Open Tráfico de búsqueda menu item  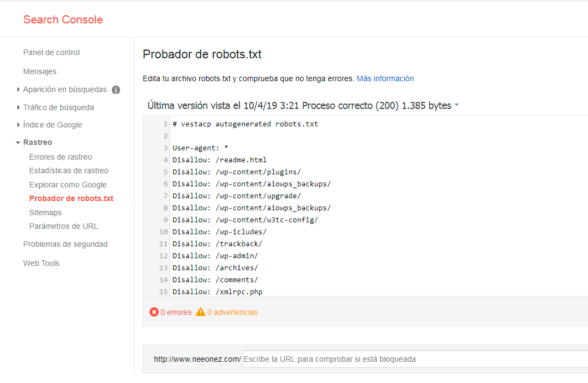coord(58,107)
